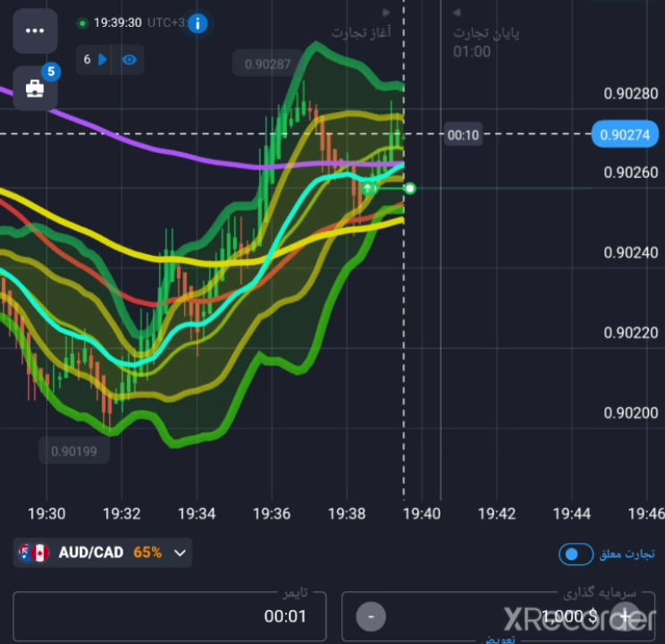Screen dimensions: 665x644
Task: Click the 5 open trades badge
Action: tap(51, 72)
